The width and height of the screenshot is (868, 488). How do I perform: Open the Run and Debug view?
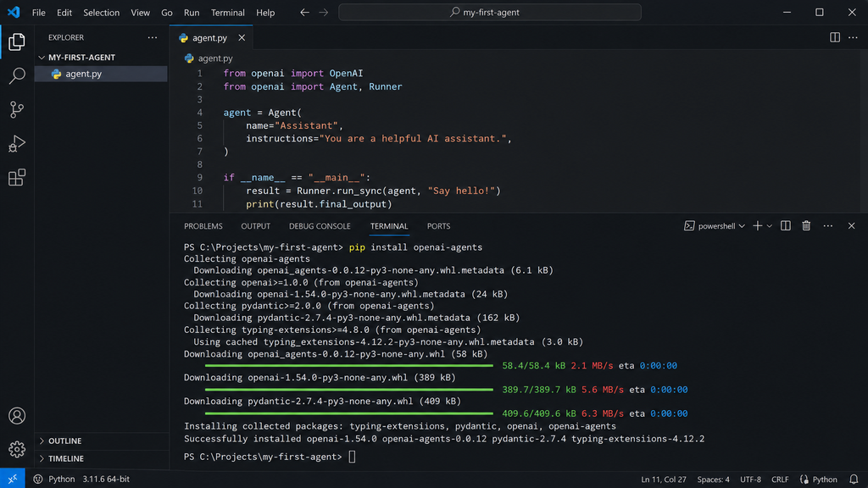coord(17,143)
